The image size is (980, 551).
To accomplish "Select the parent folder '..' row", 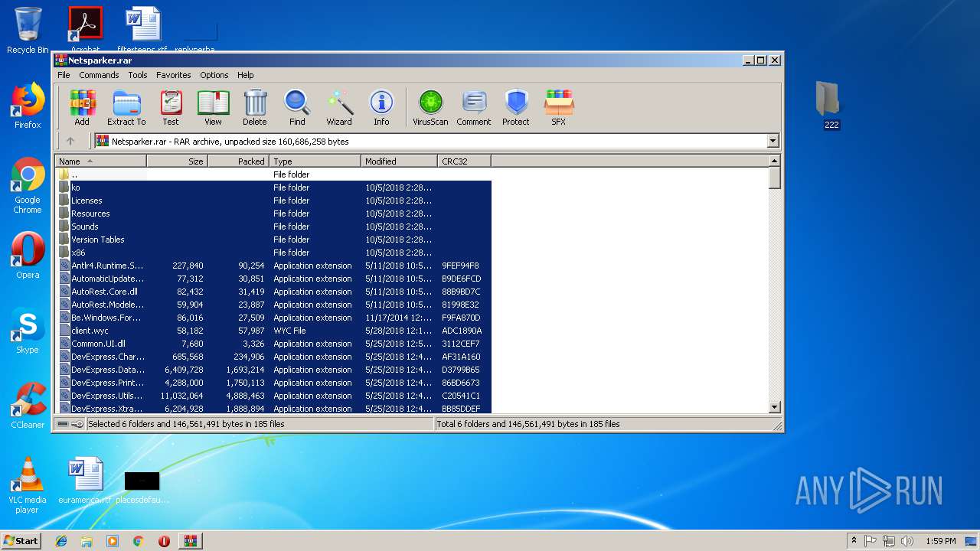I will click(x=274, y=174).
